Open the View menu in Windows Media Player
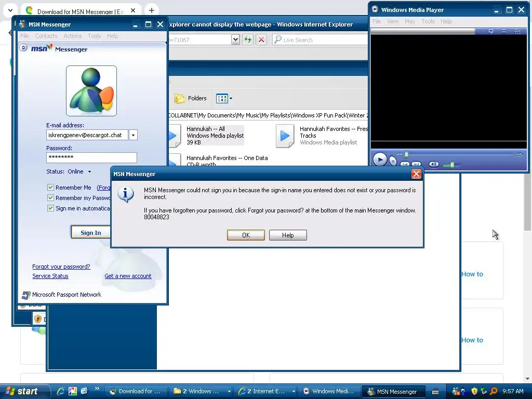 [393, 21]
